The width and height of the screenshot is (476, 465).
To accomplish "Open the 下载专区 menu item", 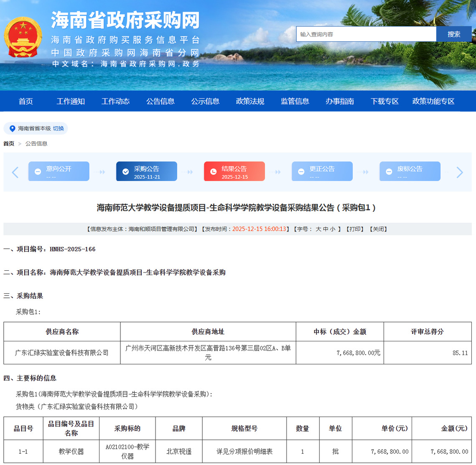I will (x=384, y=101).
